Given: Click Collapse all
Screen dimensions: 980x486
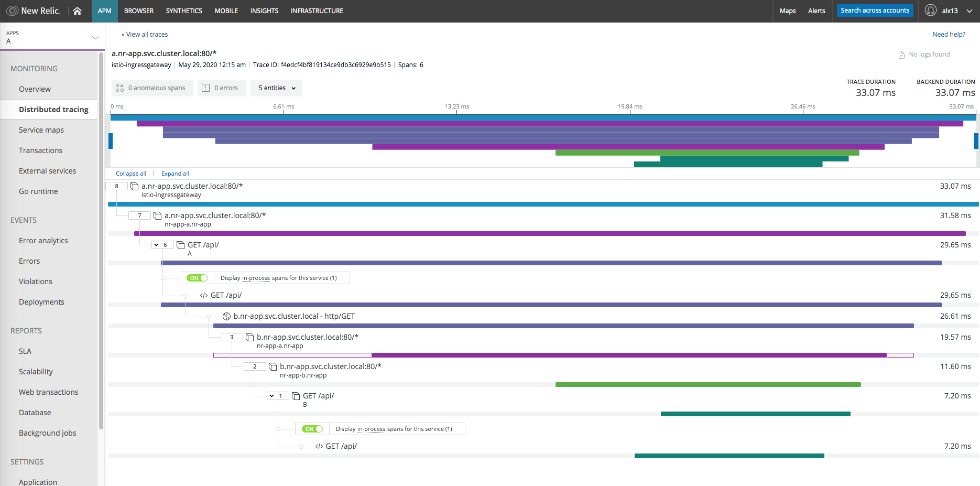Looking at the screenshot, I should click(131, 174).
